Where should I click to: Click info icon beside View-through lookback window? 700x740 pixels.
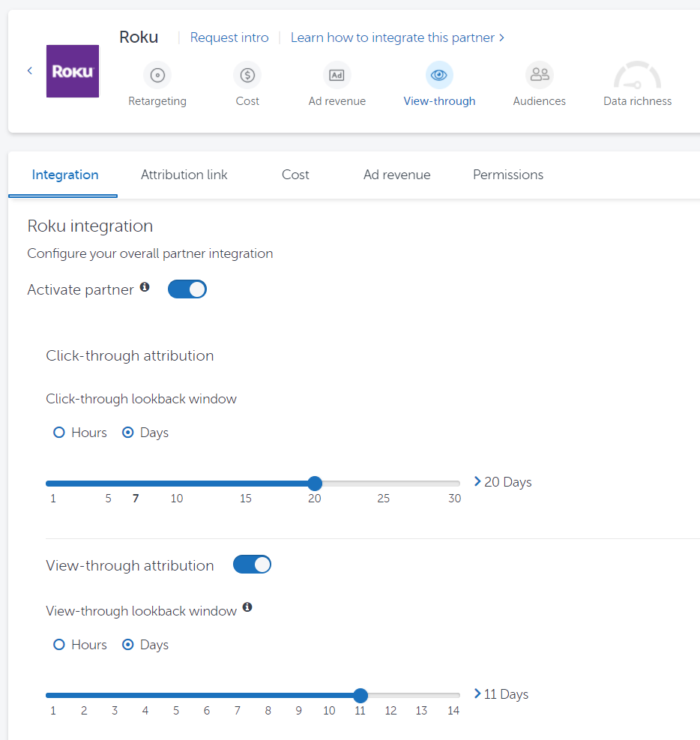coord(247,607)
